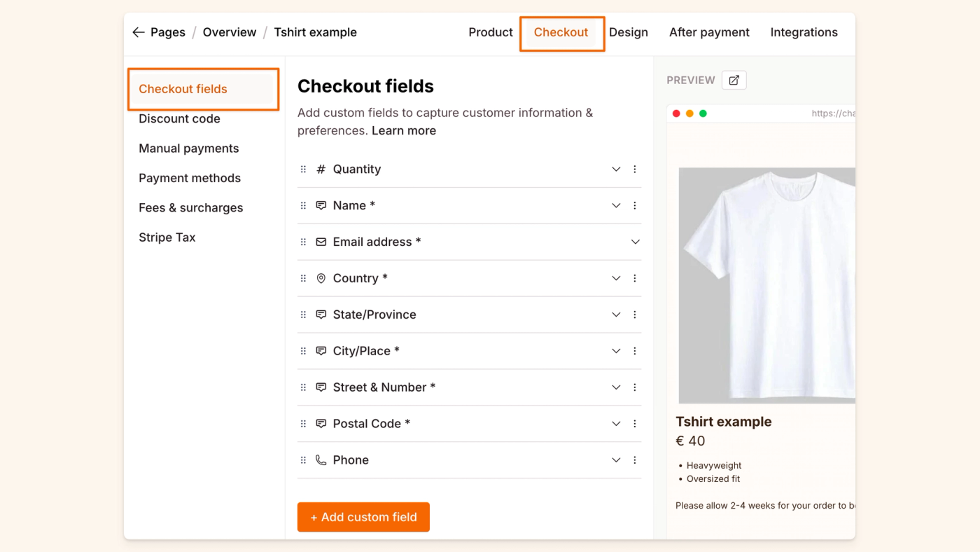Screen dimensions: 980x552
Task: Open the kebab menu on the Name field
Action: pyautogui.click(x=635, y=205)
